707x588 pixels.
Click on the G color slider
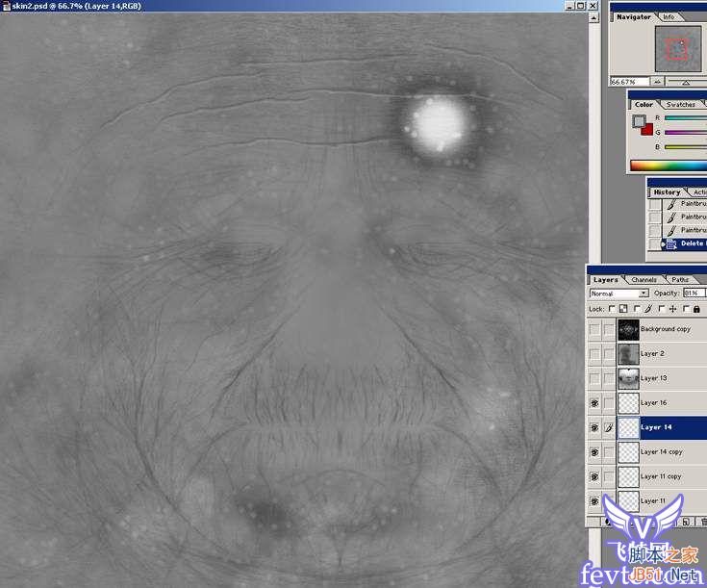pos(686,133)
